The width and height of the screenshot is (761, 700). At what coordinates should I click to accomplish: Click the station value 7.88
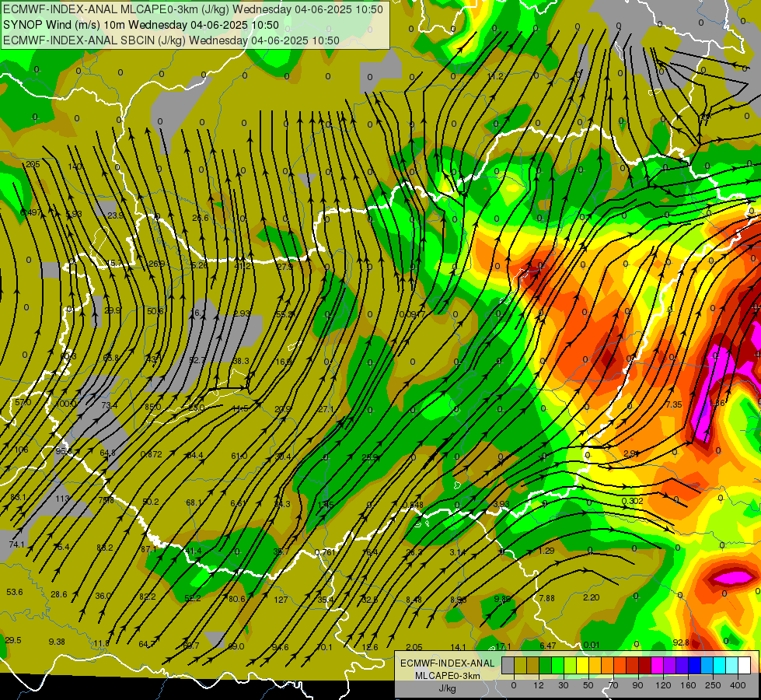[x=547, y=598]
